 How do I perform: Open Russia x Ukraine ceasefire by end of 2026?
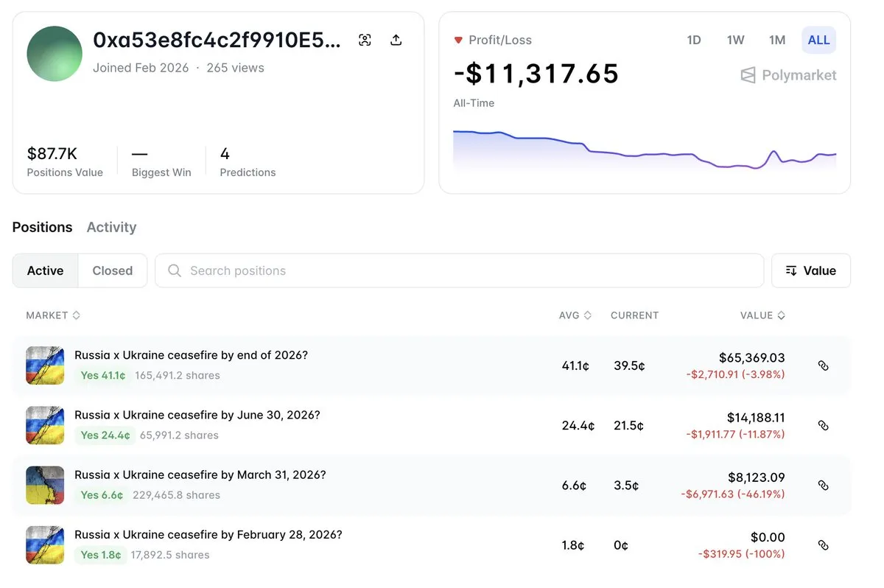point(191,355)
